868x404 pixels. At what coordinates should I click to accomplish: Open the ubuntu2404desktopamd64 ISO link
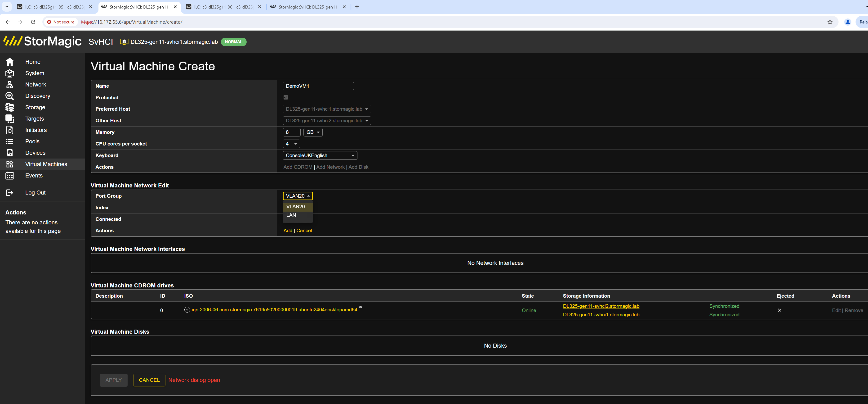coord(274,310)
